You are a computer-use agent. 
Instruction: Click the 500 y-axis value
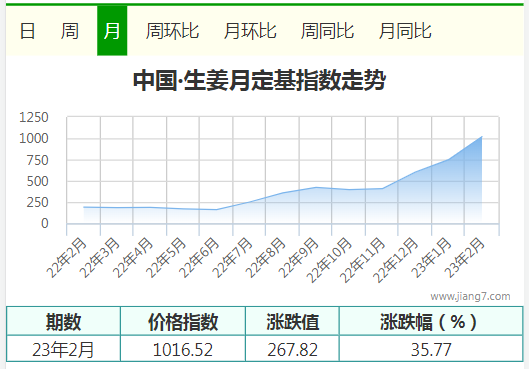37,181
